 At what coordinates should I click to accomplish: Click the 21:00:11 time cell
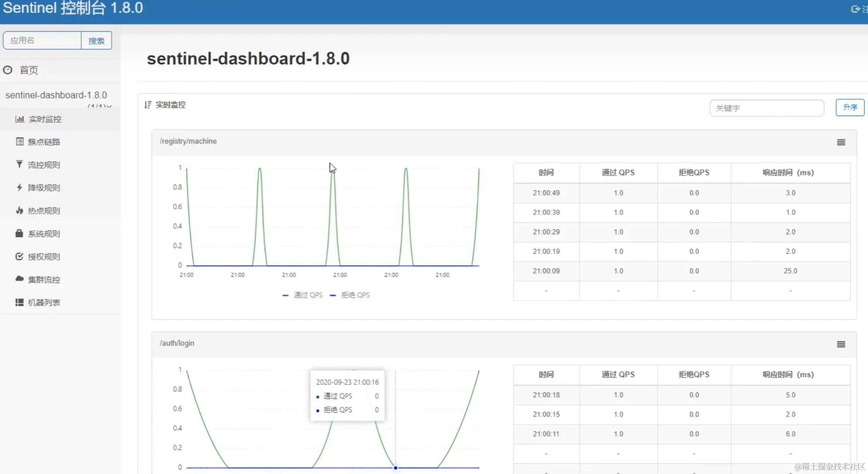(546, 434)
